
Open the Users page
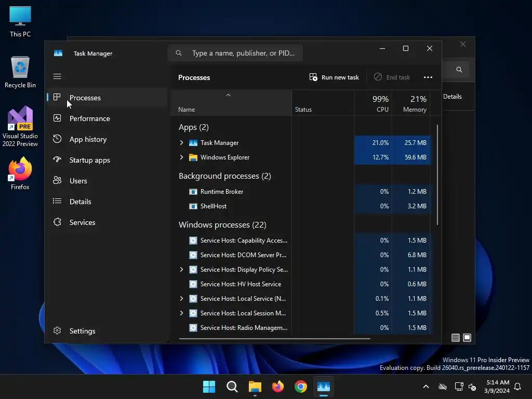(107, 181)
